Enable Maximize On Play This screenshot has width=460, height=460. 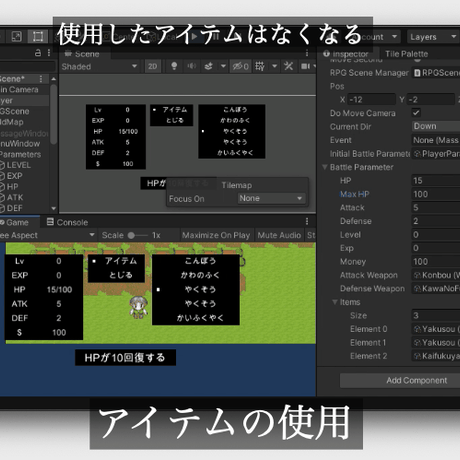pyautogui.click(x=216, y=235)
